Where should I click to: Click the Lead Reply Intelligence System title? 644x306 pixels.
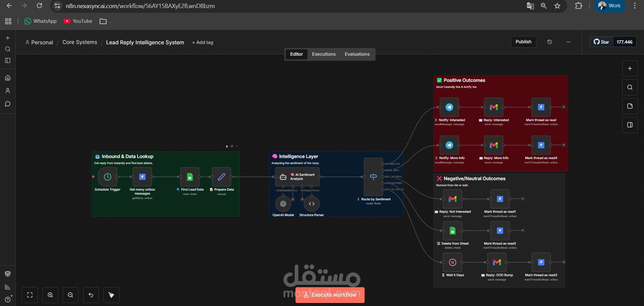tap(145, 43)
